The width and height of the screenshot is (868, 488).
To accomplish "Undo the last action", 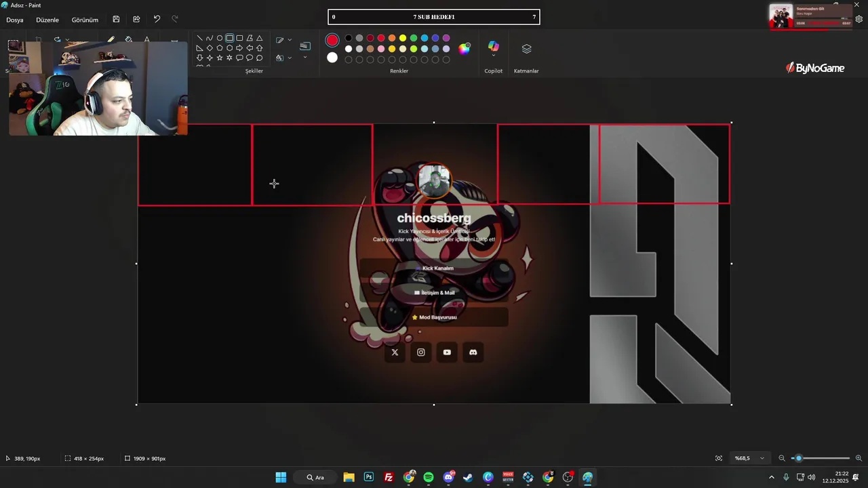I will 157,19.
